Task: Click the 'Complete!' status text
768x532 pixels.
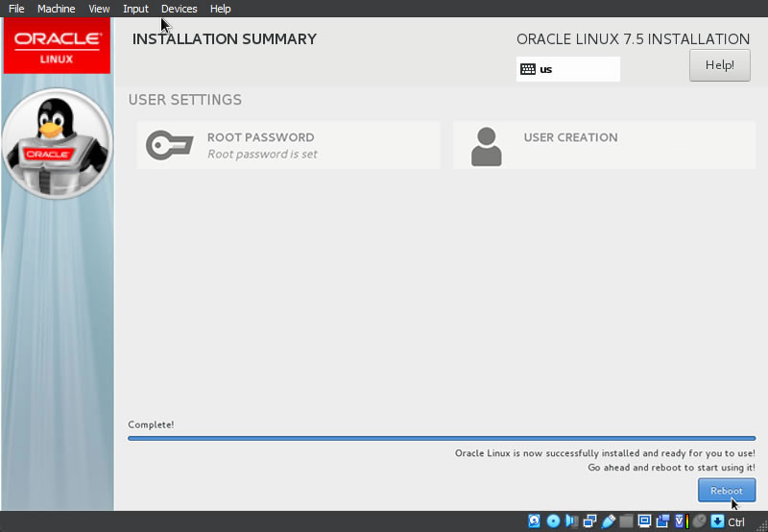Action: point(151,424)
